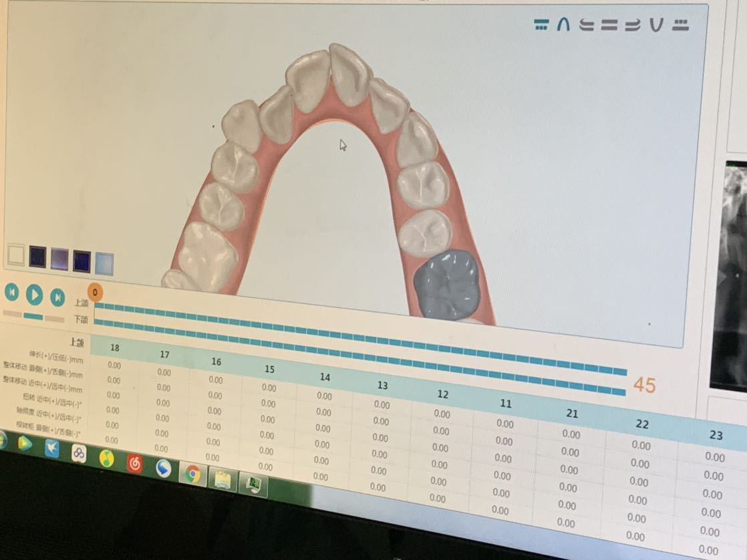
Task: Click the 轴倾度 近中(+)/远中(-) row label
Action: [49, 414]
